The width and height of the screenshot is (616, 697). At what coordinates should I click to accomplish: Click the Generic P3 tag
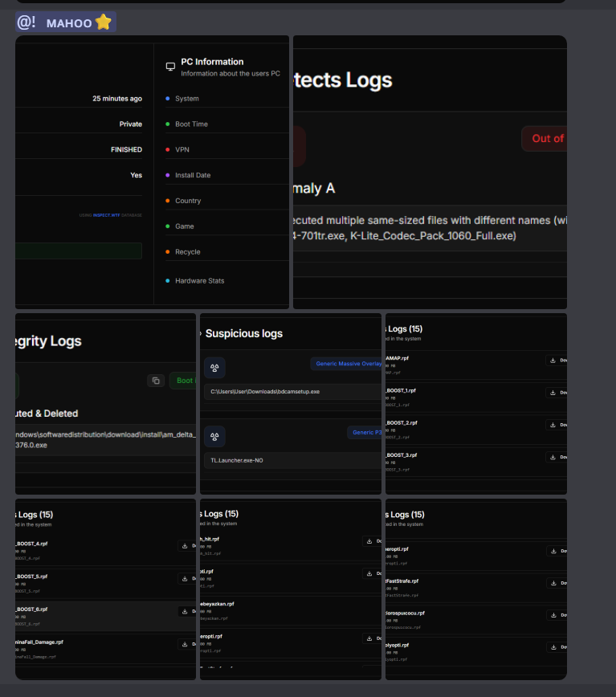pos(365,433)
